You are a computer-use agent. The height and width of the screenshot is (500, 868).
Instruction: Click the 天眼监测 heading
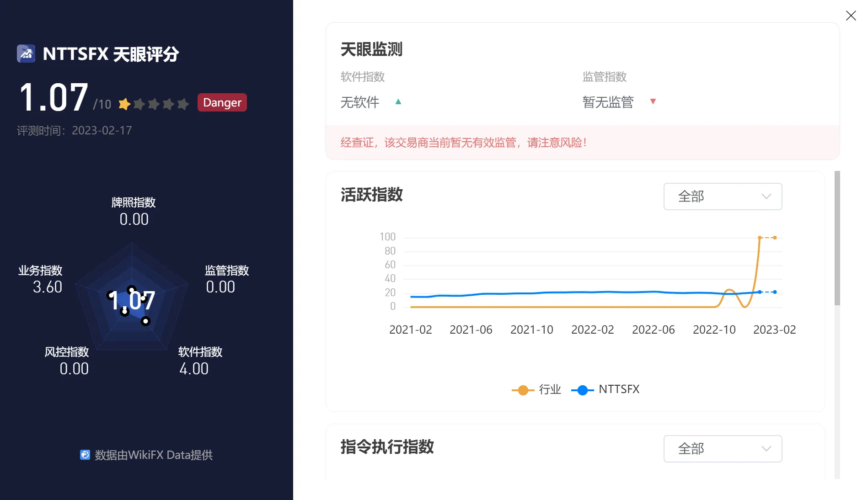click(371, 49)
